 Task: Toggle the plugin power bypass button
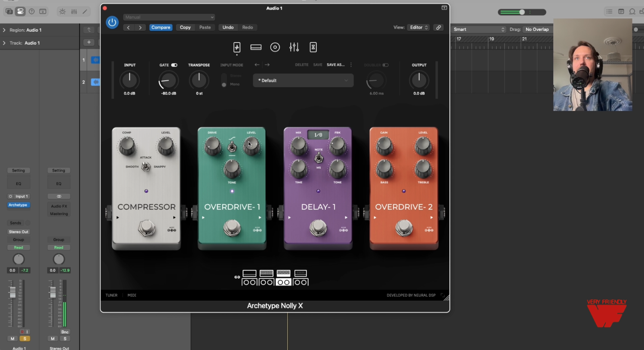(x=112, y=22)
